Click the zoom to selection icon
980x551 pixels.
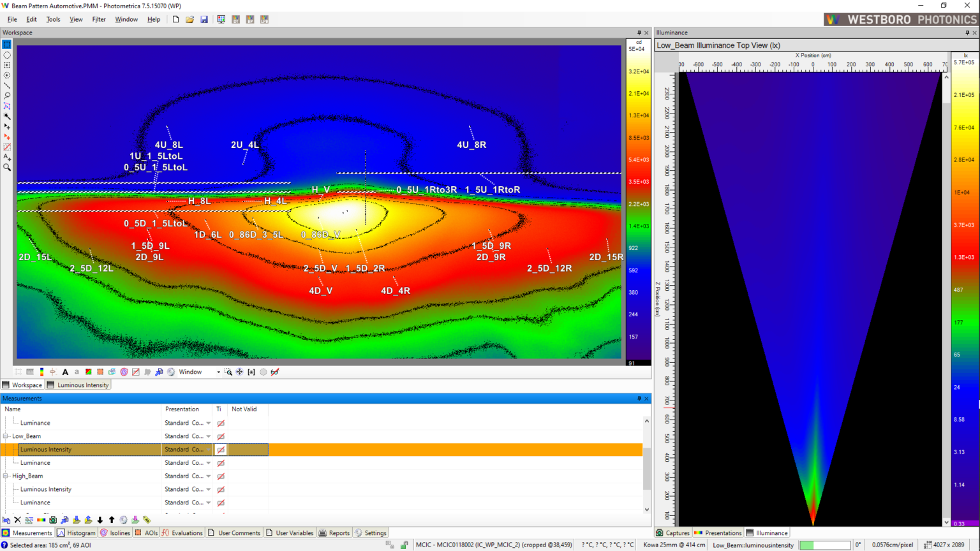click(228, 372)
